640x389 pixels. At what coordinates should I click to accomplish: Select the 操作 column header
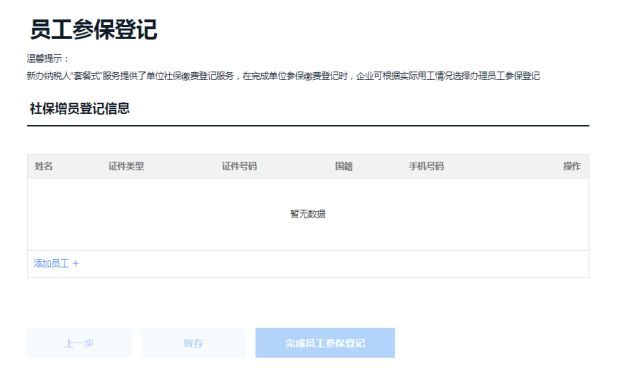point(572,166)
